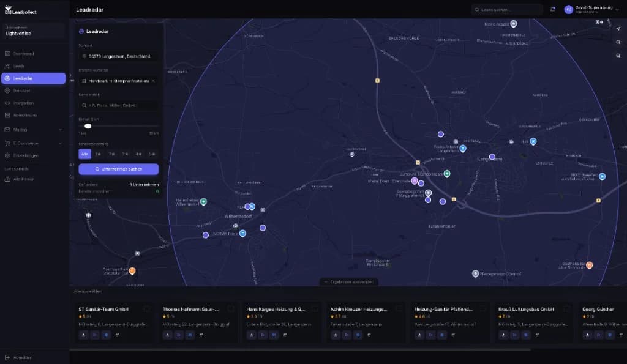Click the play icon on the ST Sanitär-Team card

click(x=95, y=335)
